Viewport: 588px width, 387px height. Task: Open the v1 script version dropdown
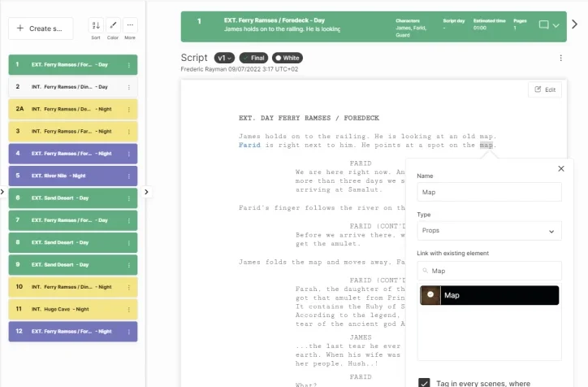[x=224, y=58]
